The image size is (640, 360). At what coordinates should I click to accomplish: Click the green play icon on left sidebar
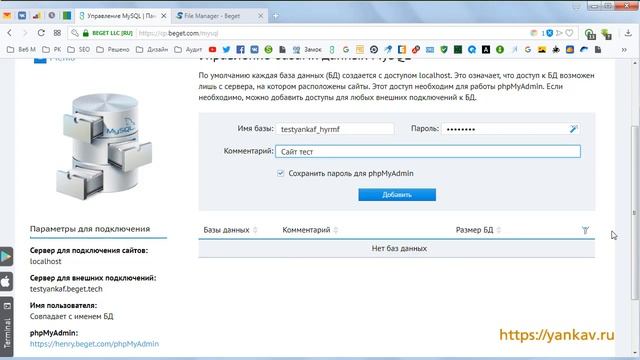(x=6, y=256)
